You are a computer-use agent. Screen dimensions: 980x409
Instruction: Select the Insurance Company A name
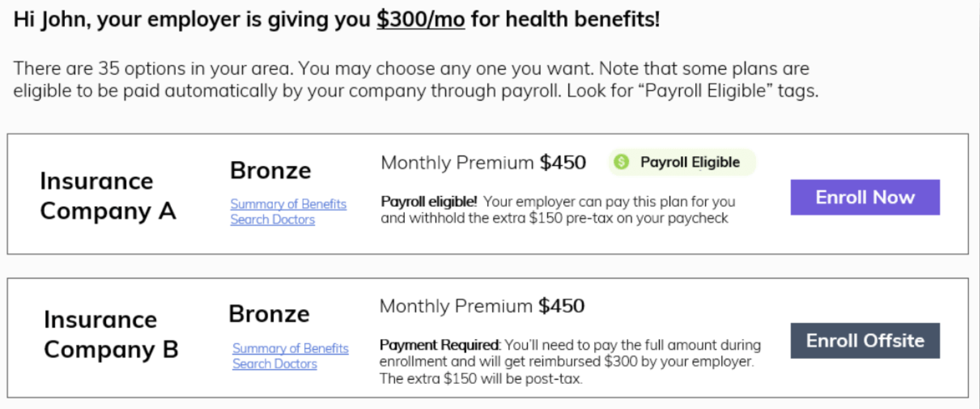[x=108, y=196]
